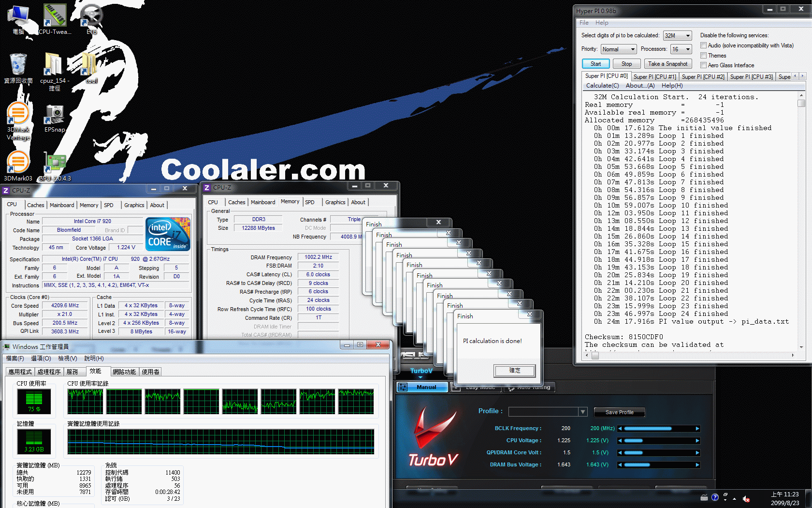Screen dimensions: 812x508
Task: Click the muted volume tray icon
Action: point(746,498)
